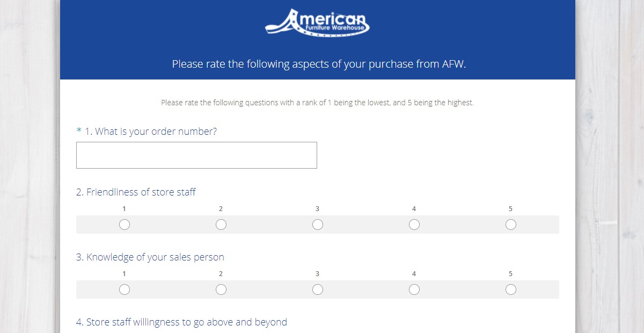The height and width of the screenshot is (333, 644).
Task: Rate sales person knowledge as 5
Action: pos(511,289)
